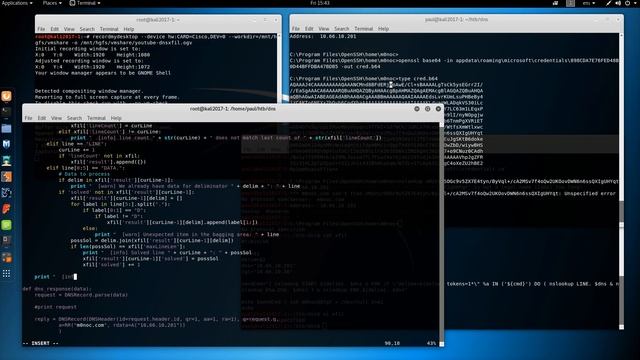Screen dimensions: 640x360
Task: Maximize the front dns terminal window
Action: pos(427,109)
